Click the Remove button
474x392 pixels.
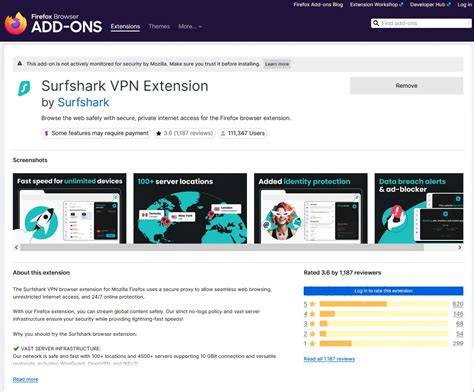pos(406,86)
